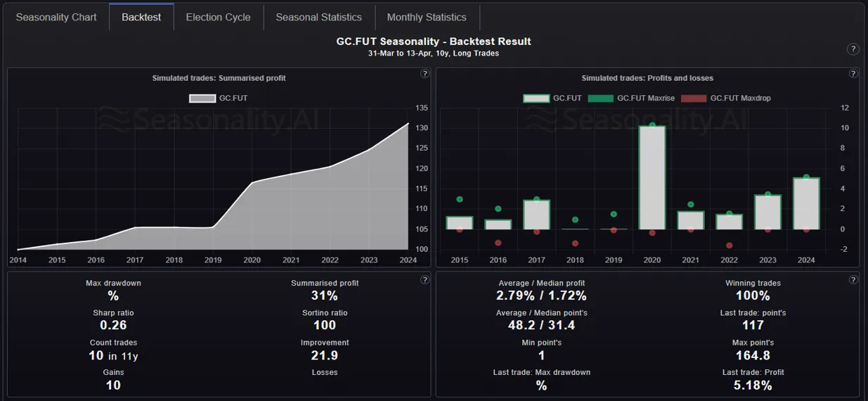Screen dimensions: 868x401
Task: Click help icon on Summarised profit chart
Action: (425, 74)
